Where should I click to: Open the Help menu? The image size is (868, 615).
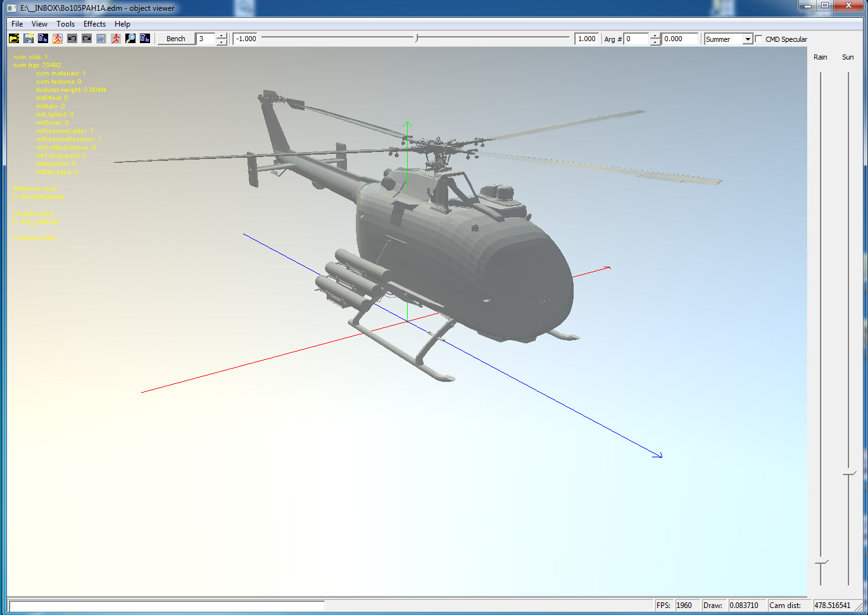pos(122,24)
